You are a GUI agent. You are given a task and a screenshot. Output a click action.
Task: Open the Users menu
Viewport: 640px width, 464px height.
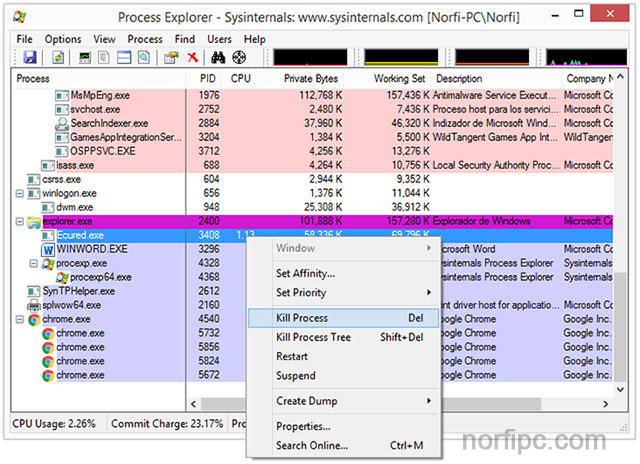pyautogui.click(x=219, y=39)
